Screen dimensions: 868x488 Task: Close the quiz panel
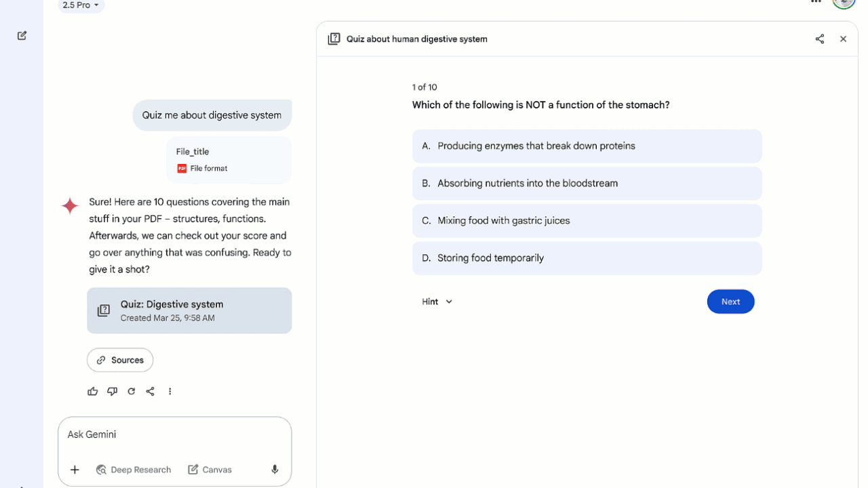point(843,39)
